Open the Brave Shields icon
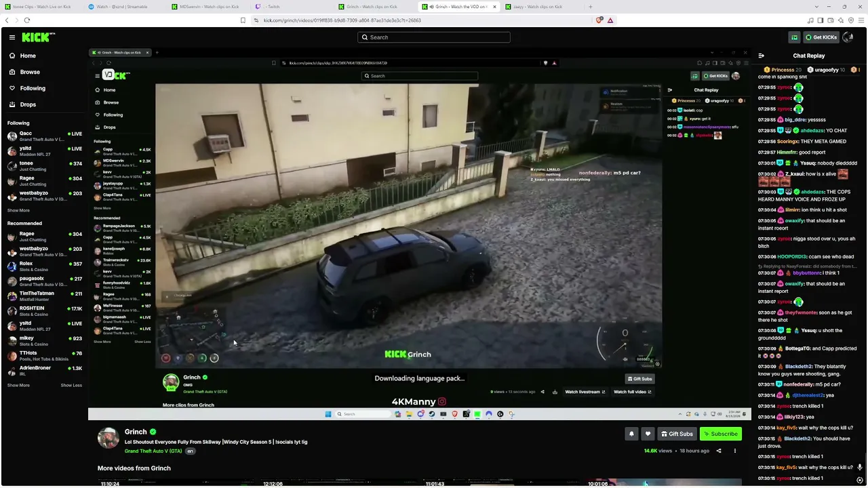Image resolution: width=868 pixels, height=488 pixels. pos(599,20)
